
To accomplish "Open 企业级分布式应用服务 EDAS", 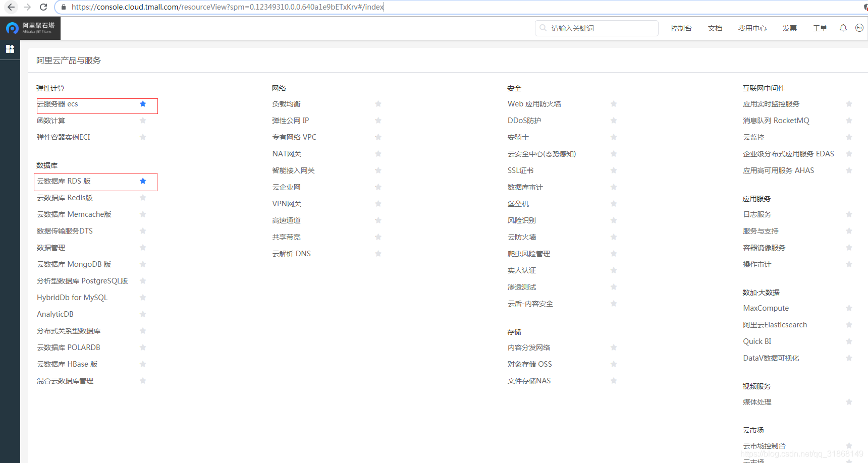I will tap(788, 154).
